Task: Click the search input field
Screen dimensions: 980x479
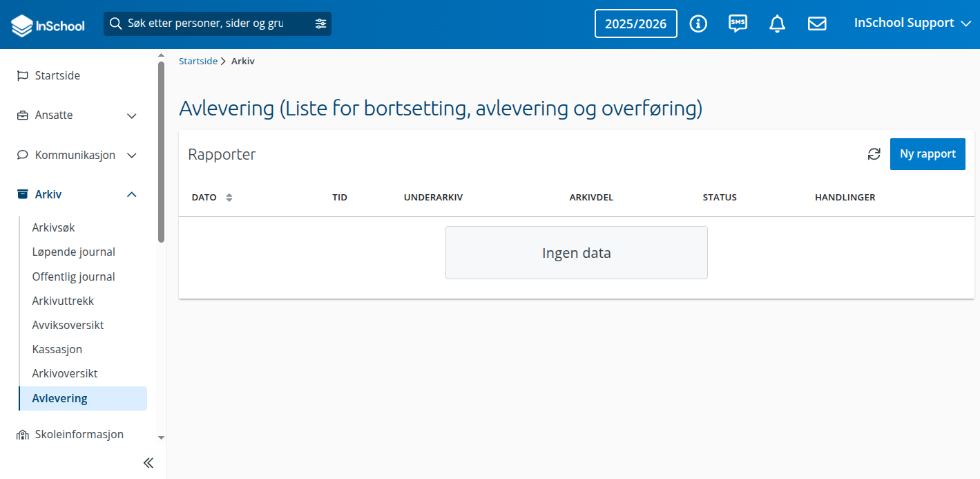Action: pyautogui.click(x=218, y=24)
